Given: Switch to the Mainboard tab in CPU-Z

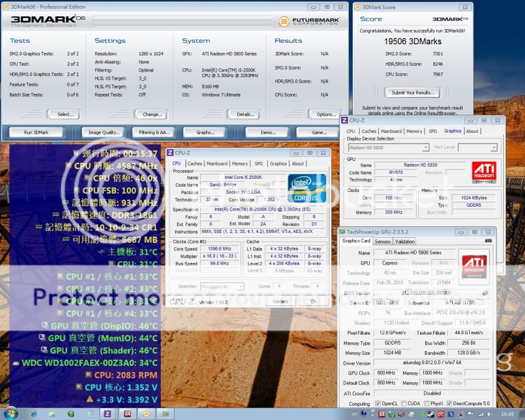Looking at the screenshot, I should [x=217, y=164].
